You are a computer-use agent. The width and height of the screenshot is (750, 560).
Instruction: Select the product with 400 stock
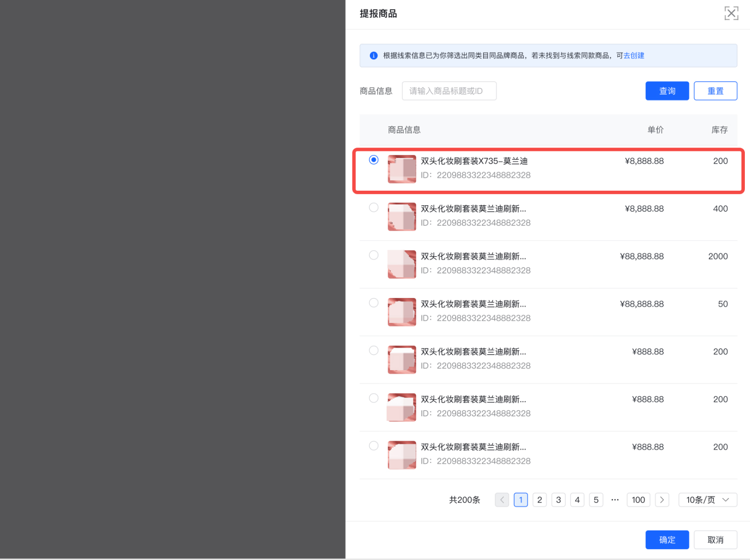click(x=374, y=207)
